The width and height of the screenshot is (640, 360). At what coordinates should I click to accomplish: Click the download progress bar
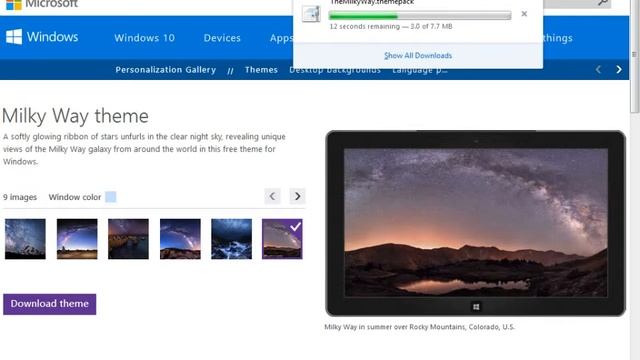tap(420, 16)
